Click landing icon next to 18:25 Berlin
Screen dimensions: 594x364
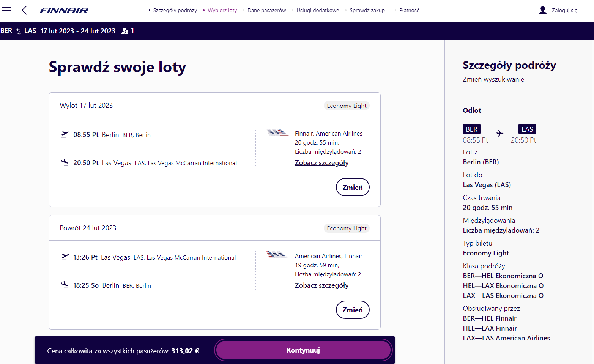pyautogui.click(x=65, y=285)
